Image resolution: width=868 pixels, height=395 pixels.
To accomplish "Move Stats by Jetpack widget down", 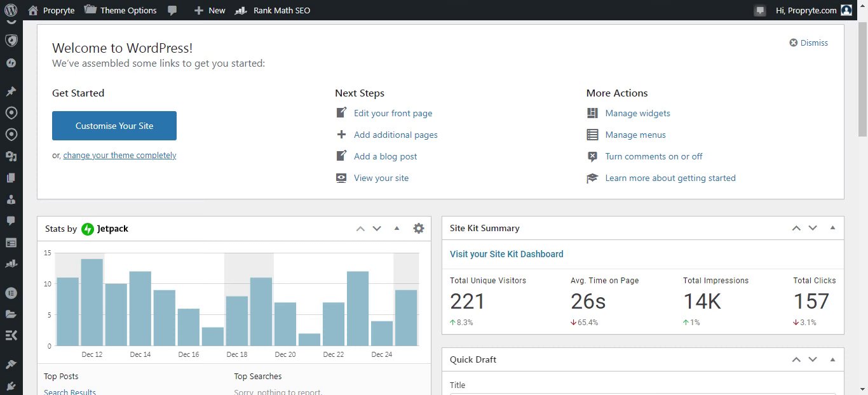I will [x=377, y=229].
